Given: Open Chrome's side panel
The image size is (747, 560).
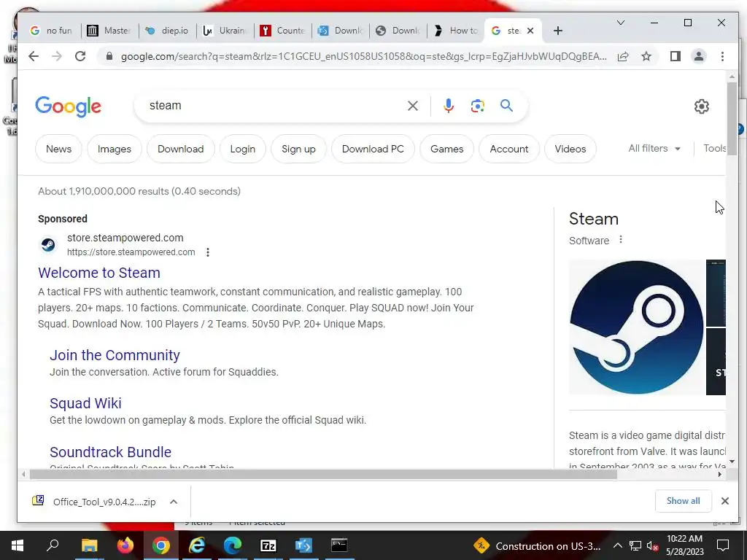Looking at the screenshot, I should point(675,56).
